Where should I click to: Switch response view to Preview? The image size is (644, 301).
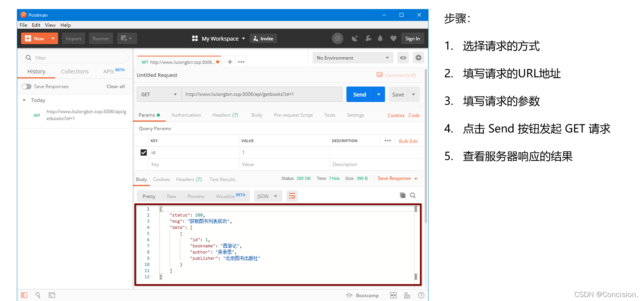196,196
